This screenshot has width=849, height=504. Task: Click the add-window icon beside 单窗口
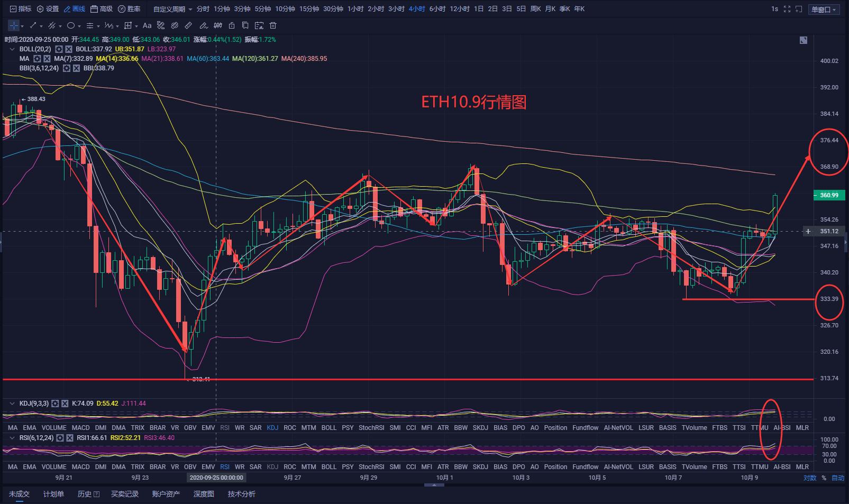pos(799,9)
